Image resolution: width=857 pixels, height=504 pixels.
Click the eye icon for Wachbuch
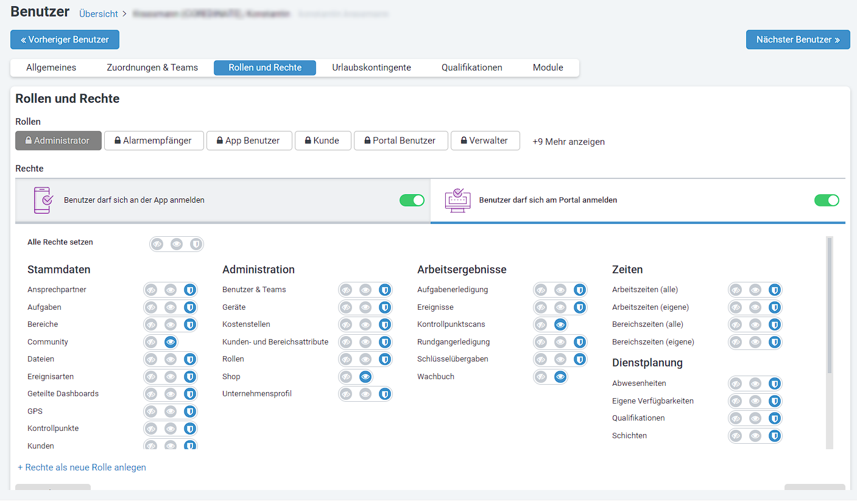560,377
